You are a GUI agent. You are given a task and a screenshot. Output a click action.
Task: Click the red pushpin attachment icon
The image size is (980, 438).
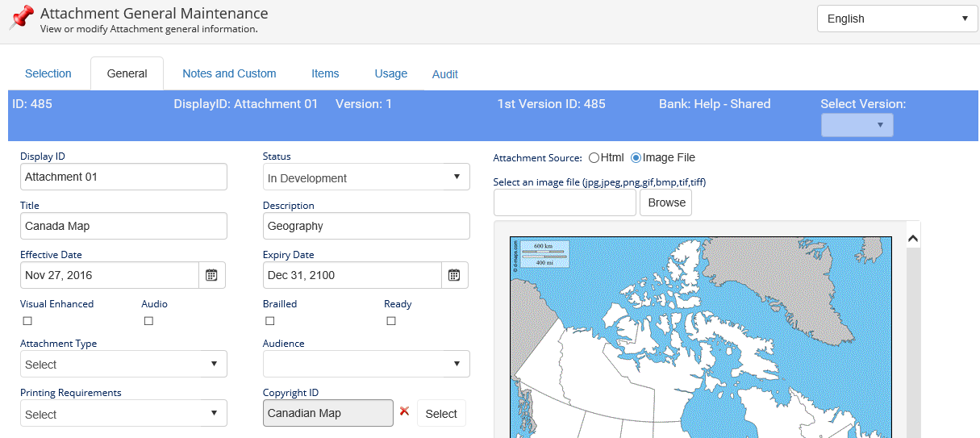point(22,17)
